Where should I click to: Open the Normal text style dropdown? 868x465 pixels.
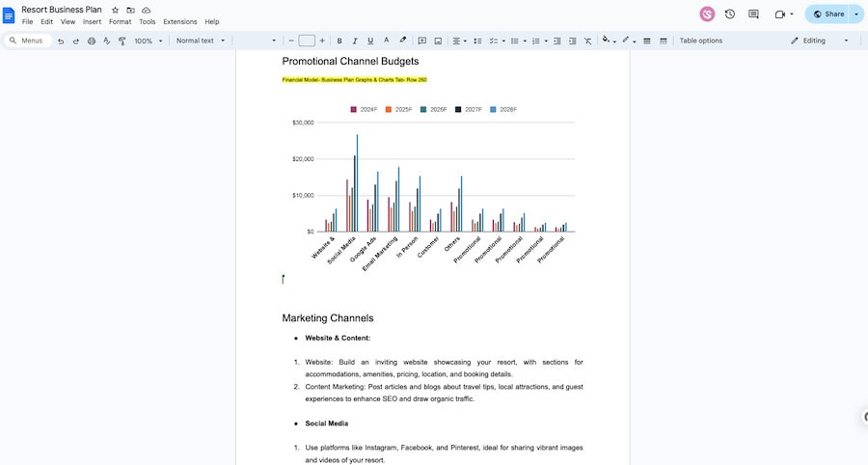(201, 41)
